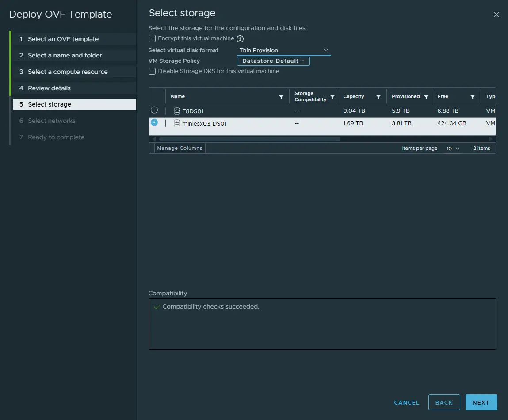The height and width of the screenshot is (420, 508).
Task: Click the Name column filter icon
Action: tap(281, 97)
